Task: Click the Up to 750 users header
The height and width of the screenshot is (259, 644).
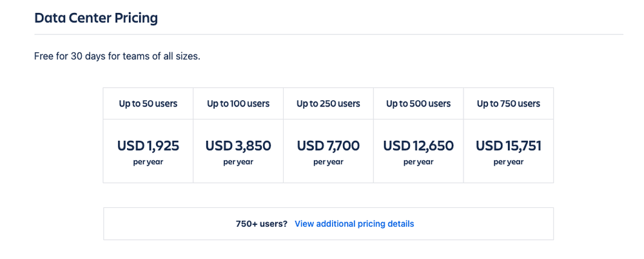Action: (509, 103)
